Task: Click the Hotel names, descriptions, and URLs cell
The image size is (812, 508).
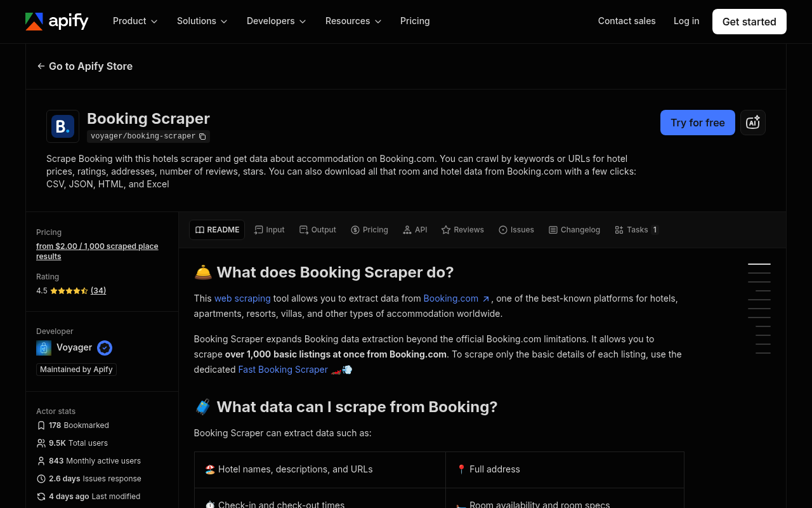Action: [x=320, y=470]
